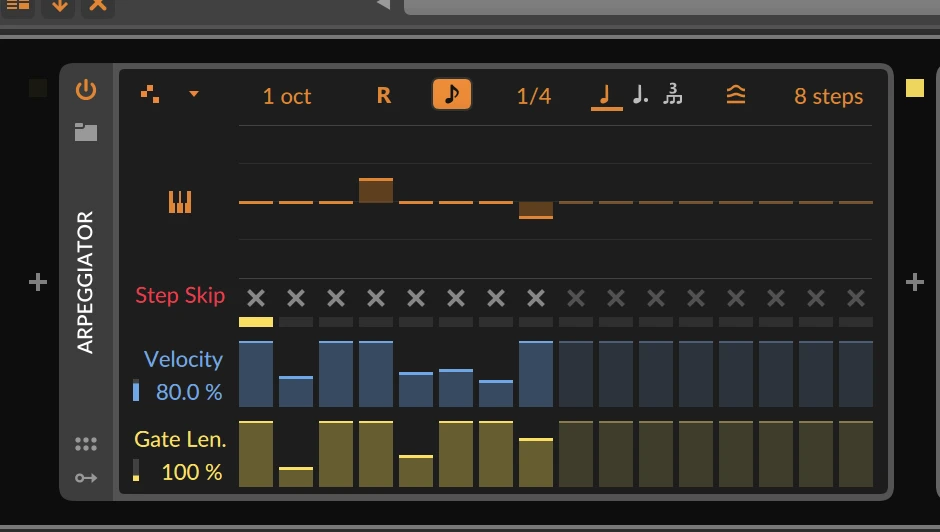Click the Gate Len. 100 % value
This screenshot has width=940, height=532.
point(191,472)
